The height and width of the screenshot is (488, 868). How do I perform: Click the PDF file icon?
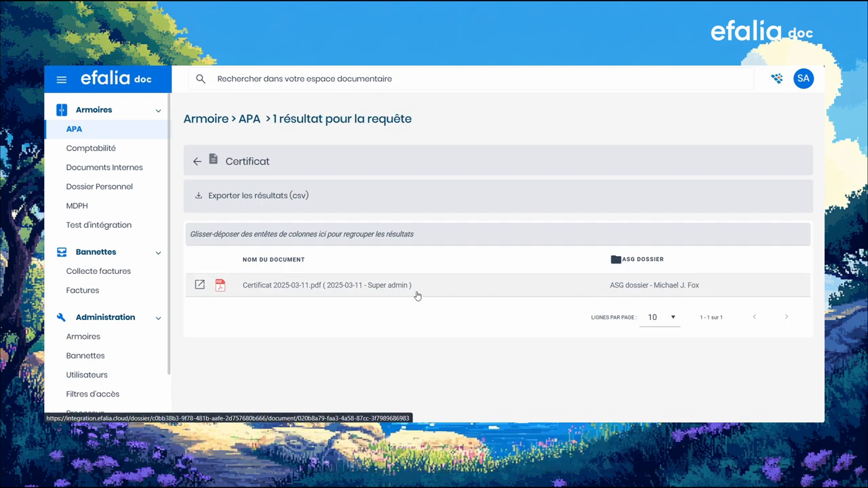pyautogui.click(x=220, y=285)
